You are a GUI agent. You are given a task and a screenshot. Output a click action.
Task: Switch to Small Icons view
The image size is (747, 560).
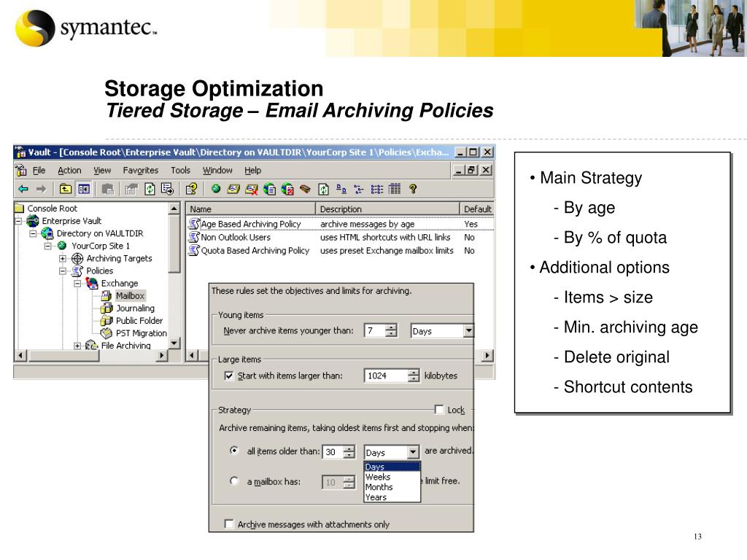(x=359, y=189)
